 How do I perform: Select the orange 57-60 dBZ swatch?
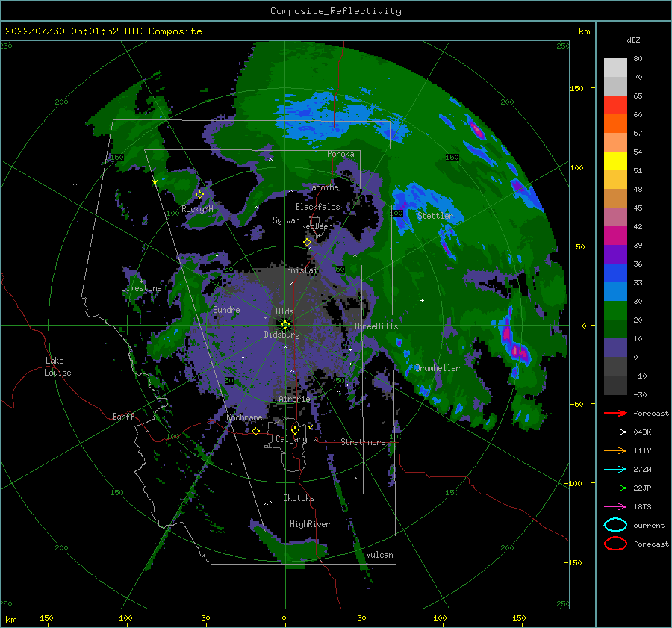click(615, 124)
